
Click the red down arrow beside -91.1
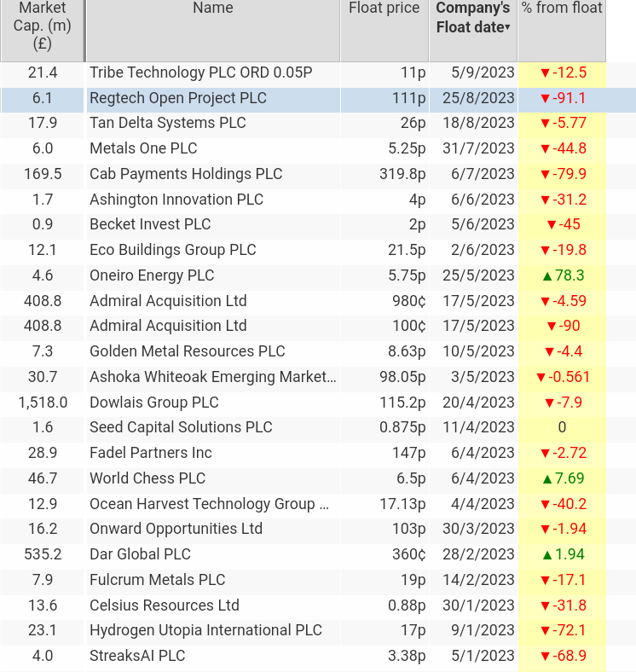click(545, 99)
